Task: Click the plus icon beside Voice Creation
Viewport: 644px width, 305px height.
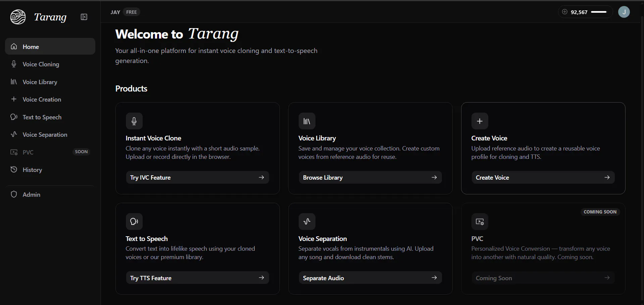Action: pos(14,99)
